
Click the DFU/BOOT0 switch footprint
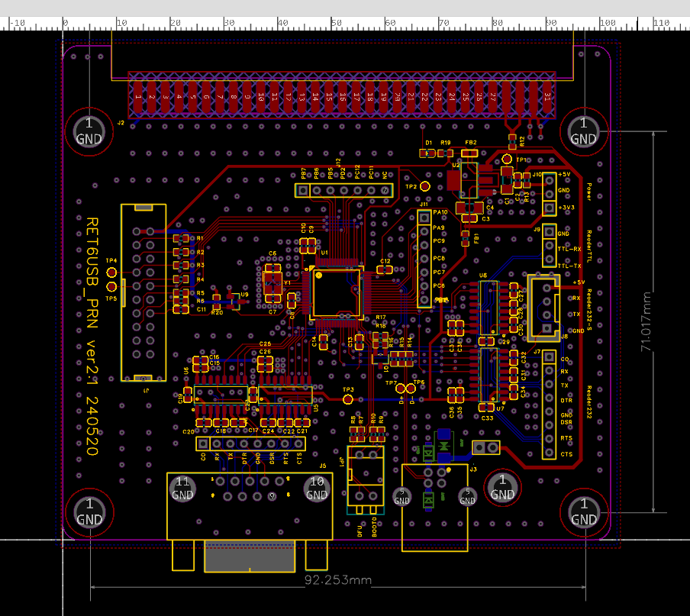[x=365, y=477]
